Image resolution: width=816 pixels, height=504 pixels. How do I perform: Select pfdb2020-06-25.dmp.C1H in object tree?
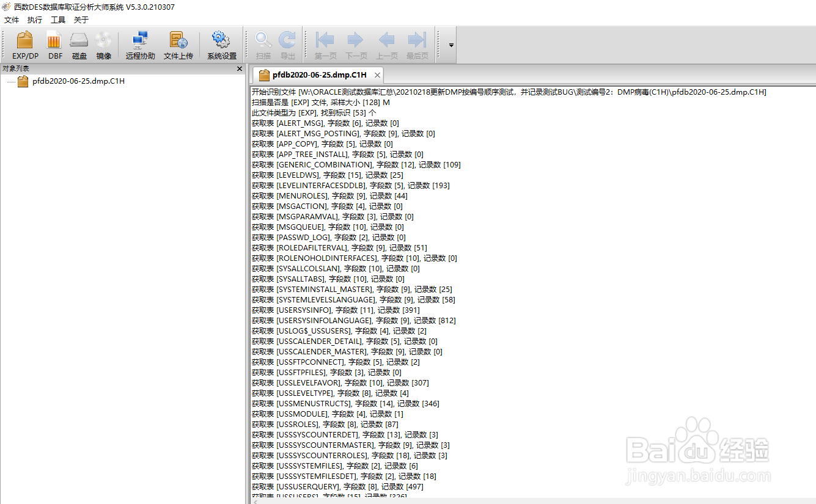point(78,81)
